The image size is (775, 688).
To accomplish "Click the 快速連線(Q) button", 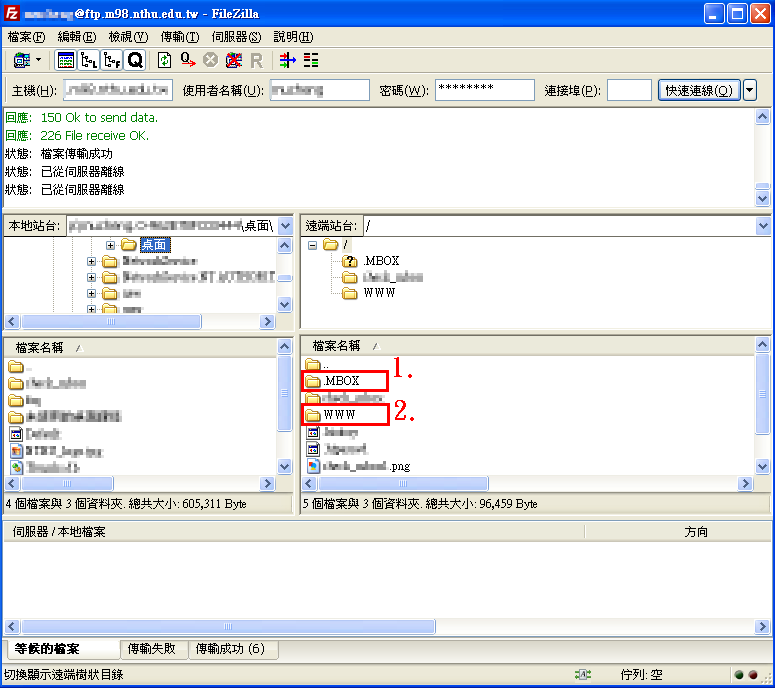I will pyautogui.click(x=699, y=90).
